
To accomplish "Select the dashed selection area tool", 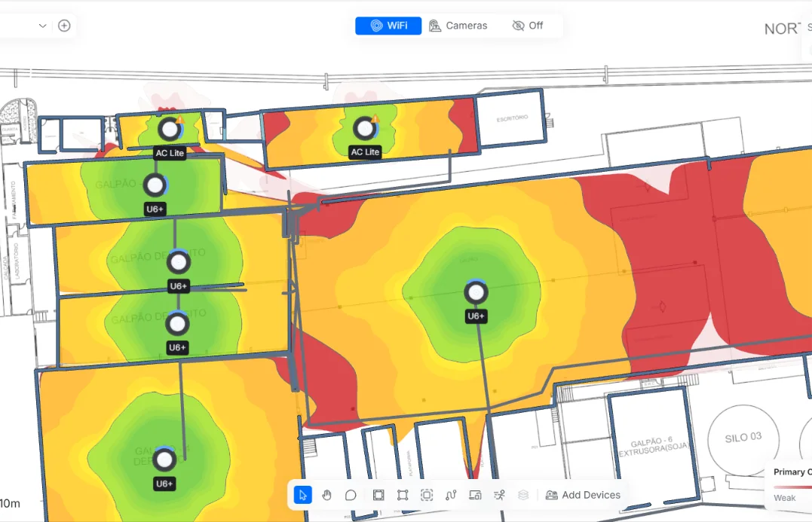I will 427,495.
